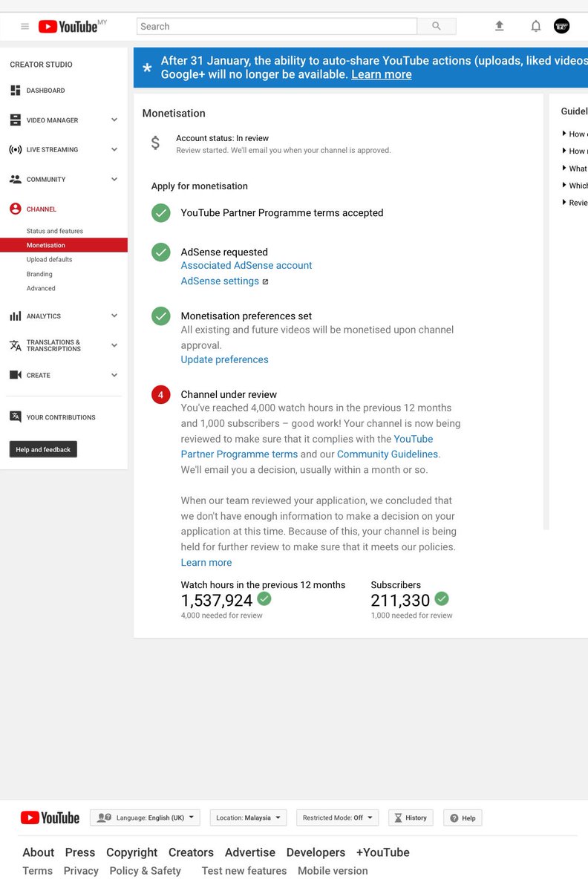588x891 pixels.
Task: Open Dashboard from the sidebar
Action: point(45,91)
